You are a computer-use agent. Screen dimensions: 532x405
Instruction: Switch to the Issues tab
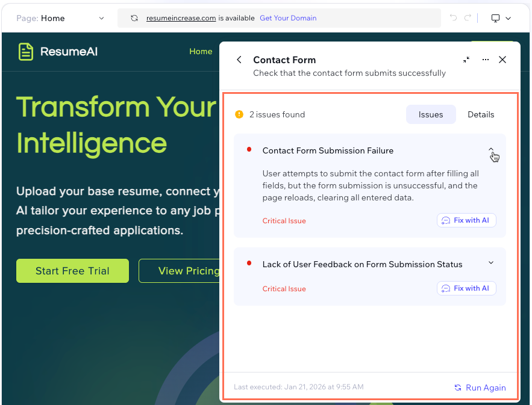431,114
